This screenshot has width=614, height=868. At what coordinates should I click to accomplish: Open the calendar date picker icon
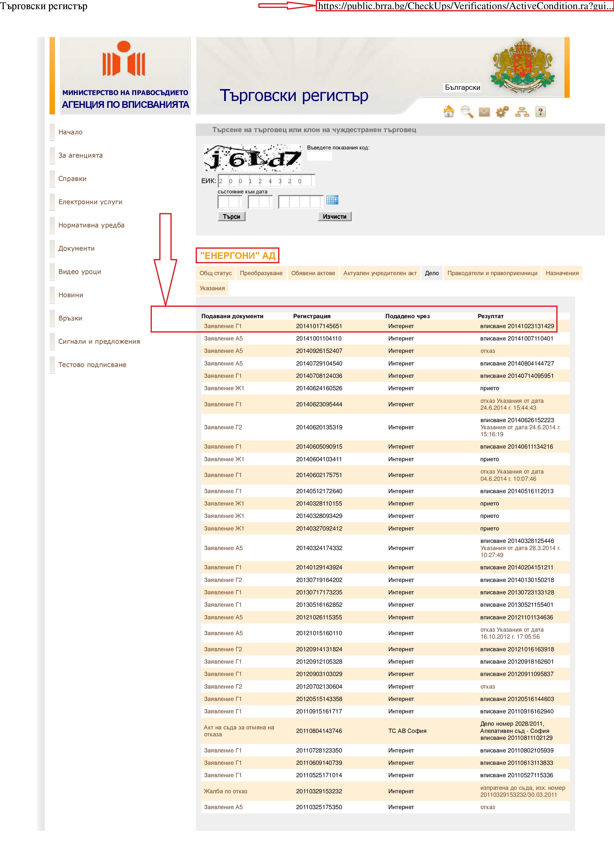click(332, 200)
